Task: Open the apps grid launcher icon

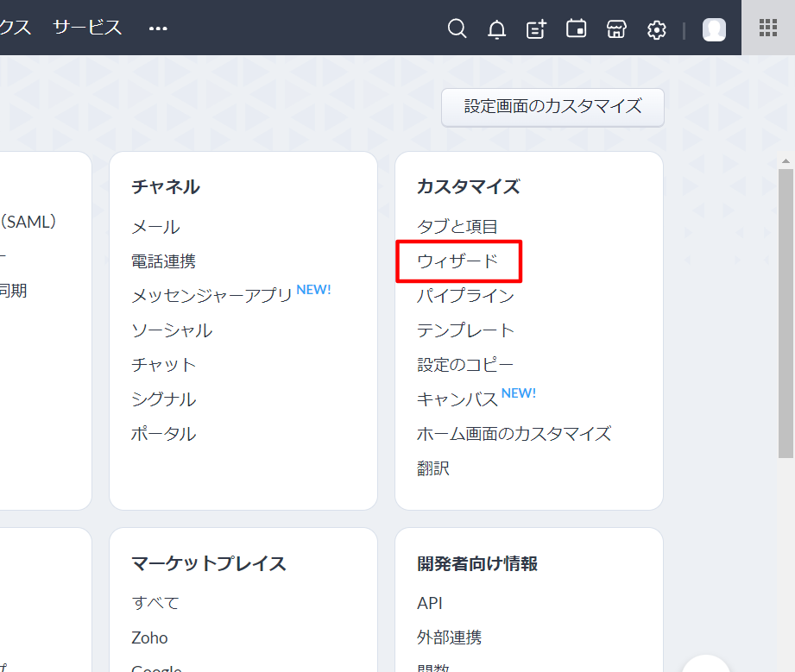Action: pos(768,28)
